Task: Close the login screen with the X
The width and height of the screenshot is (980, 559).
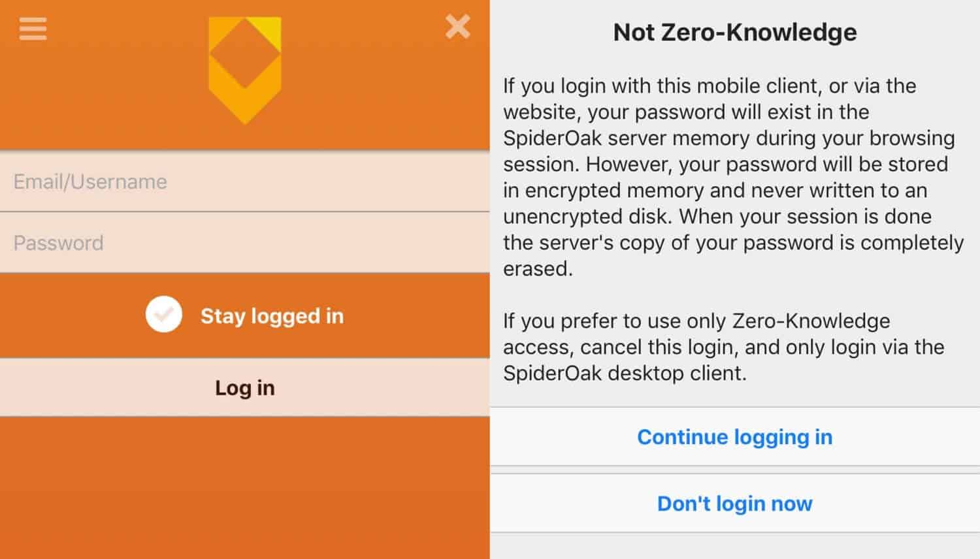Action: point(457,27)
